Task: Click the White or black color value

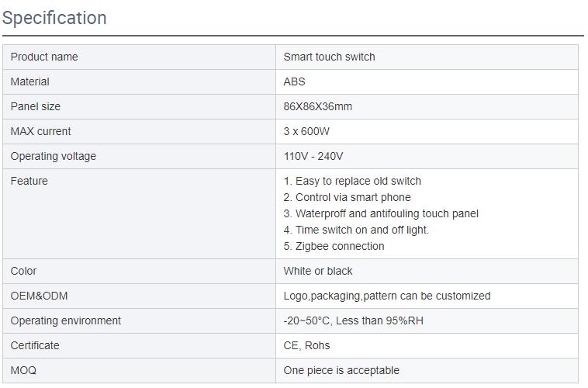Action: (318, 271)
